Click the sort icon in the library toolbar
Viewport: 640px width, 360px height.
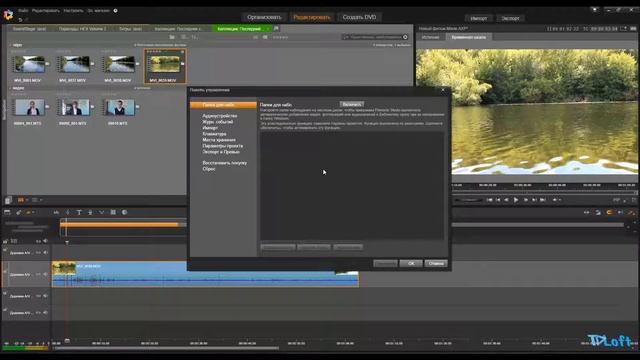pos(195,37)
